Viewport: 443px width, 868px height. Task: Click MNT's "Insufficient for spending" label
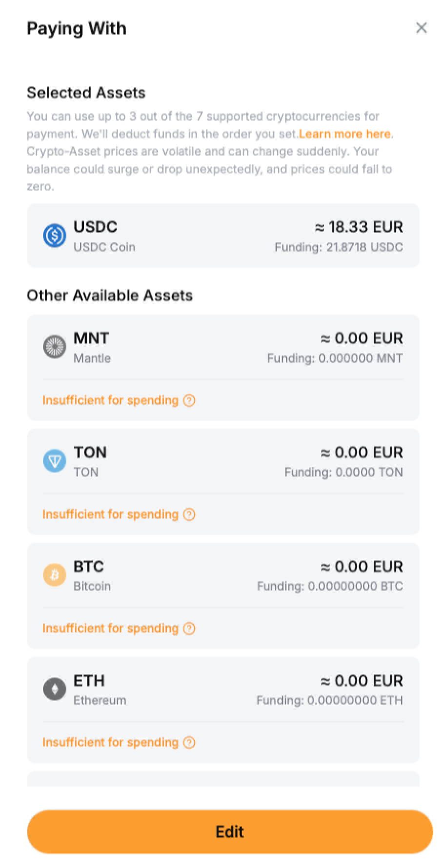[110, 400]
